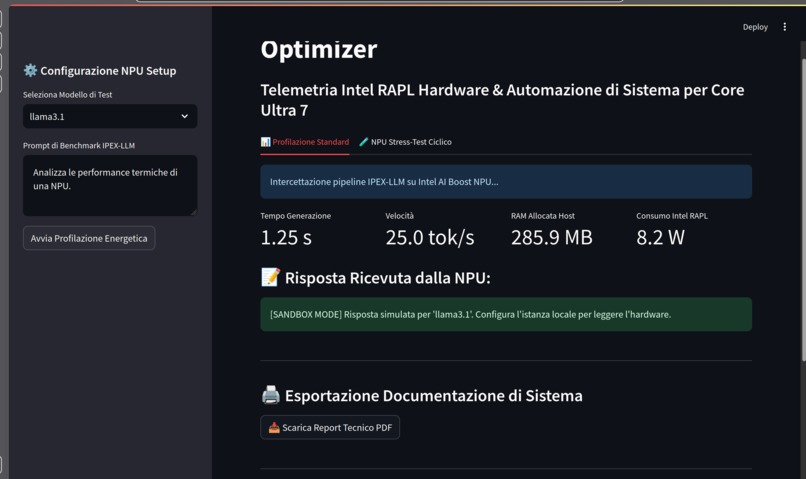
Task: Focus the IPEX-LLM benchmark prompt text area
Action: (109, 185)
